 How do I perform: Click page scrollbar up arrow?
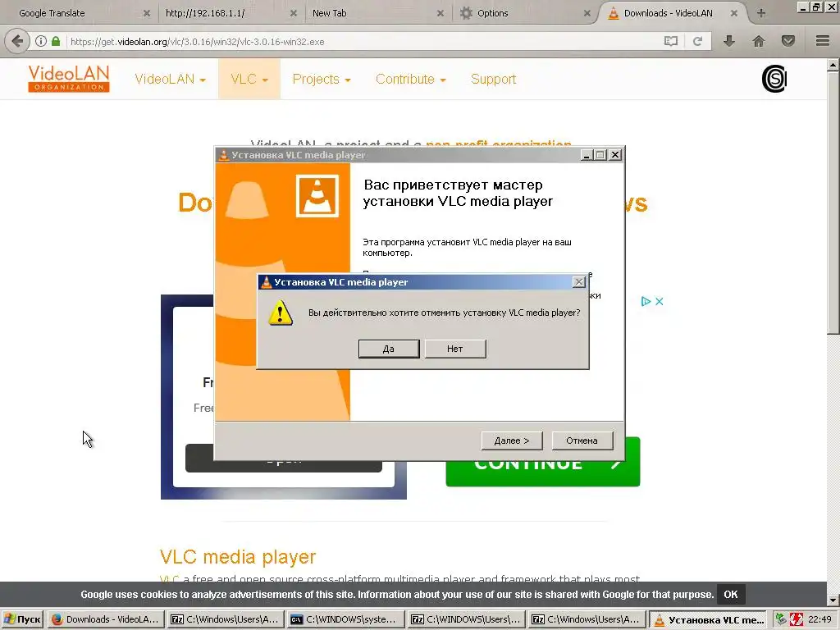tap(833, 65)
